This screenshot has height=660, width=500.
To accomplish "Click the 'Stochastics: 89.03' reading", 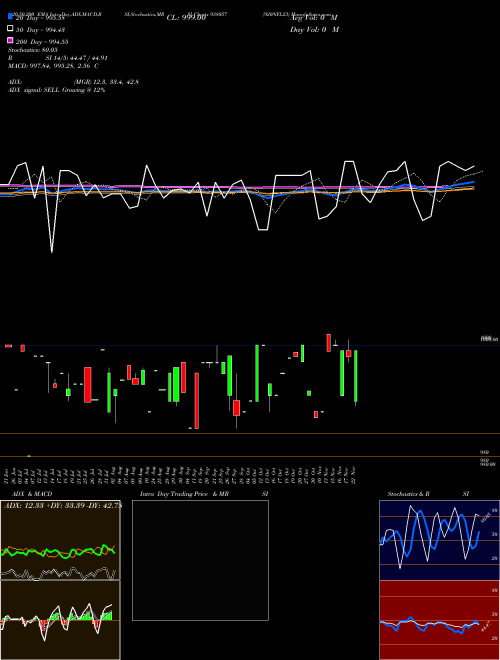I will pos(33,50).
